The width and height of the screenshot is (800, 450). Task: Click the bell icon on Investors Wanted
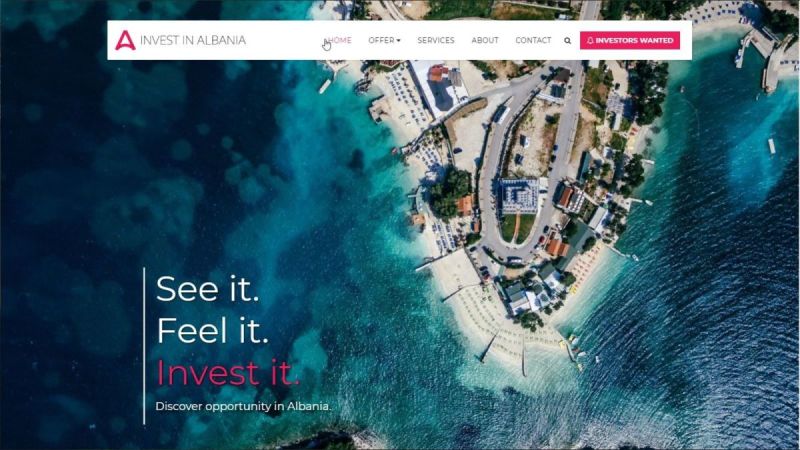(x=590, y=40)
